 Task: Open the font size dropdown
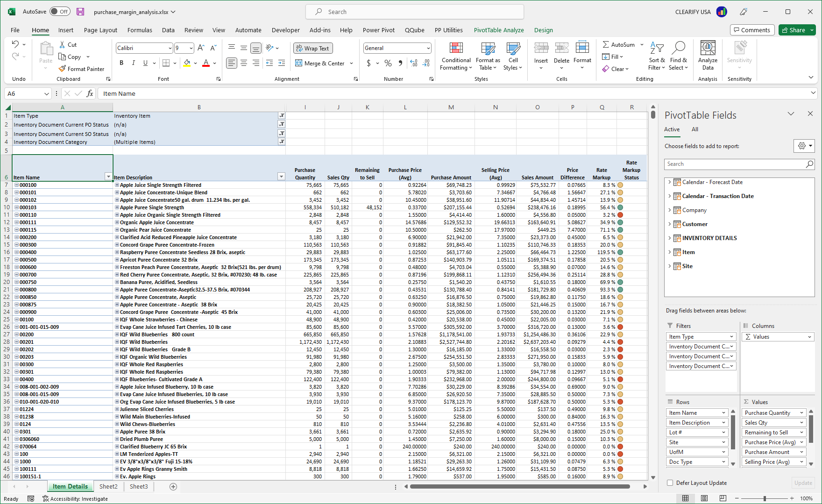(191, 48)
